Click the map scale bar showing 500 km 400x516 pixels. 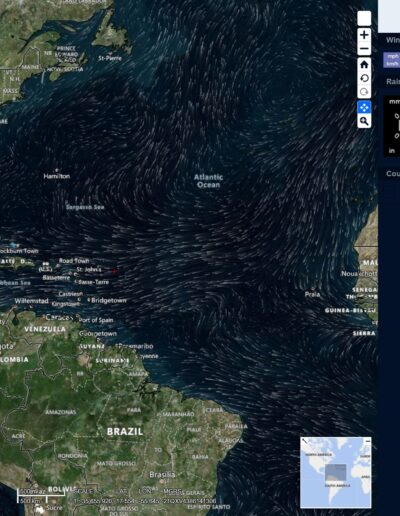(41, 496)
